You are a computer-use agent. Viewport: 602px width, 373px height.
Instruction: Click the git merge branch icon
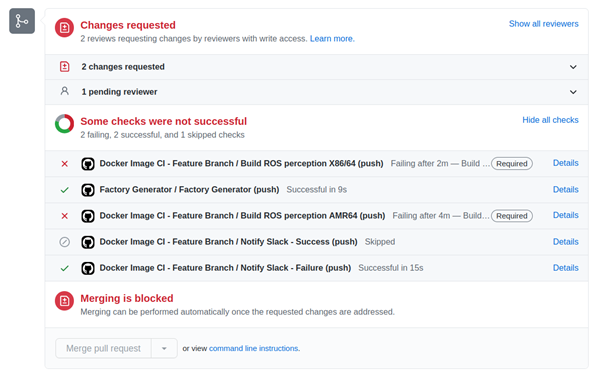click(x=22, y=21)
